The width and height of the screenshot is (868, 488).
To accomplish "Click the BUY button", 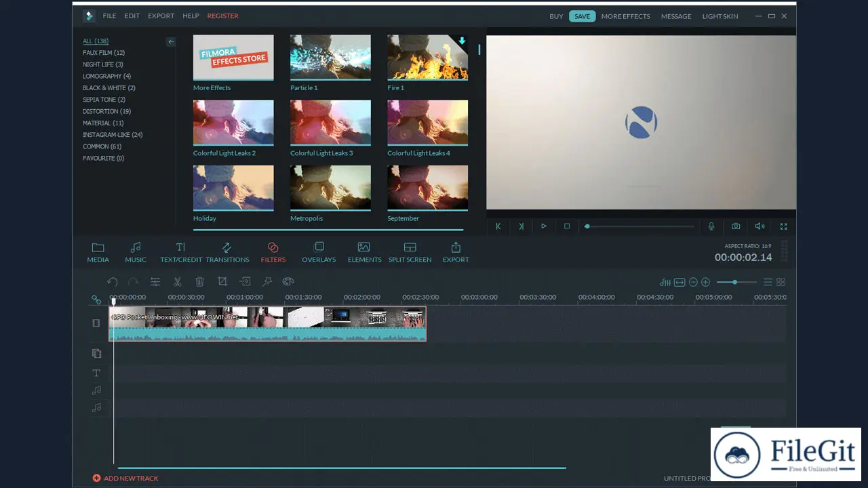I will 556,16.
